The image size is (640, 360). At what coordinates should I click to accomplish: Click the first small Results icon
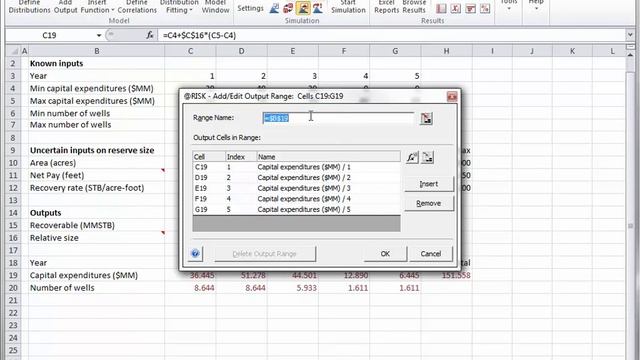click(441, 8)
